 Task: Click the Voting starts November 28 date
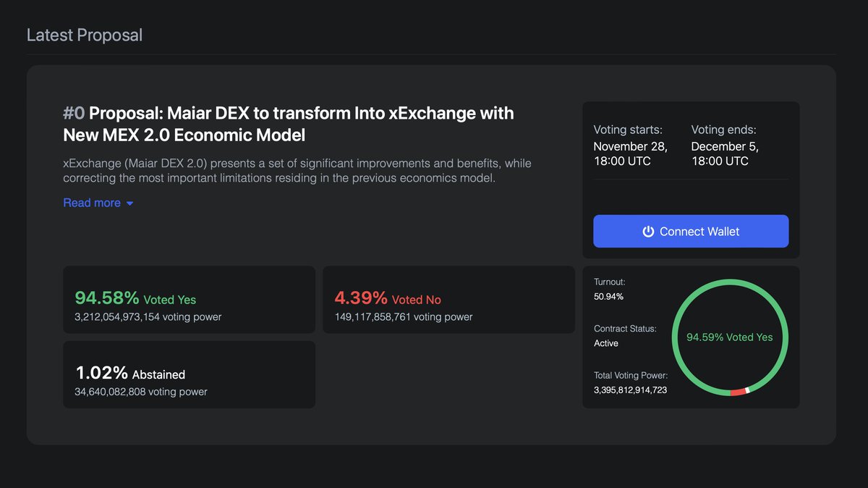tap(631, 153)
